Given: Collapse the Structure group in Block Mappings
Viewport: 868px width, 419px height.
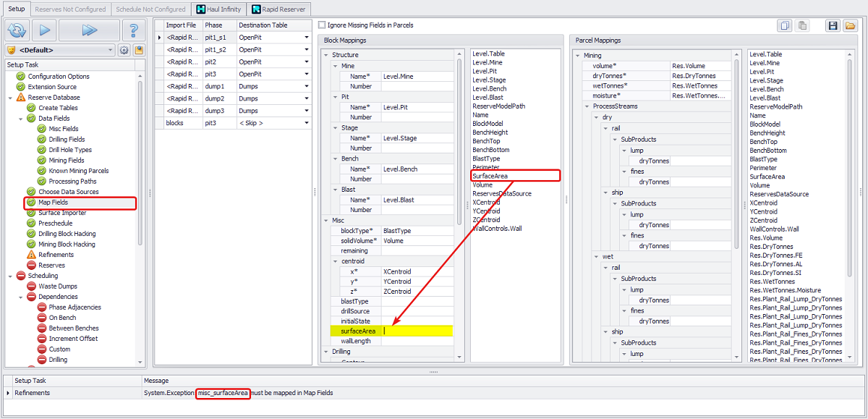Looking at the screenshot, I should pos(326,55).
